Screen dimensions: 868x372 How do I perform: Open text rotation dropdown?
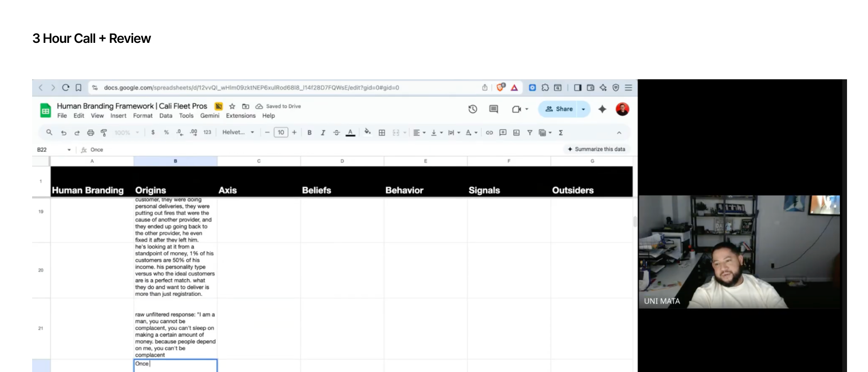[x=471, y=133]
